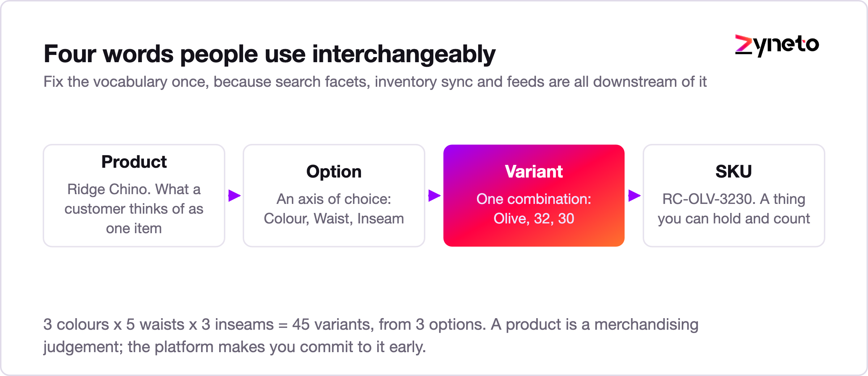The height and width of the screenshot is (376, 868).
Task: Select the highlighted Variant card
Action: [534, 196]
